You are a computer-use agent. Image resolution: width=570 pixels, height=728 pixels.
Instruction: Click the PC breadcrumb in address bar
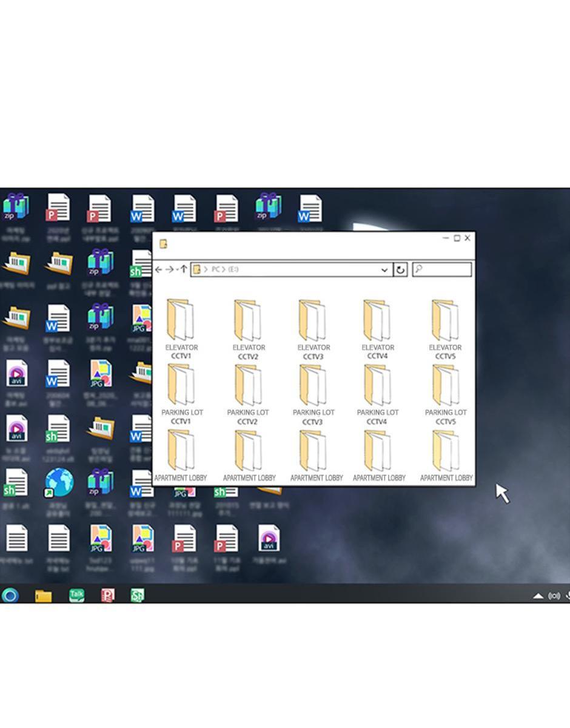[215, 269]
